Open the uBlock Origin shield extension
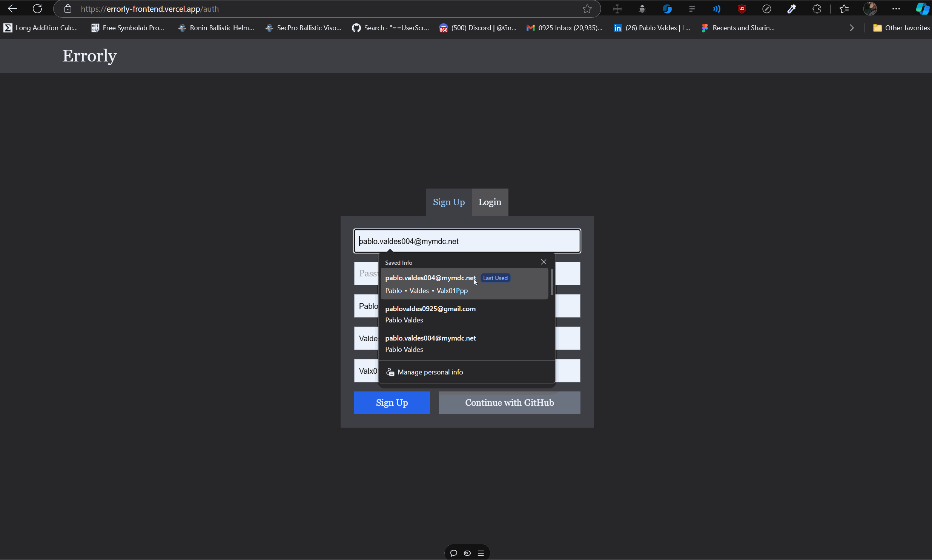 742,9
